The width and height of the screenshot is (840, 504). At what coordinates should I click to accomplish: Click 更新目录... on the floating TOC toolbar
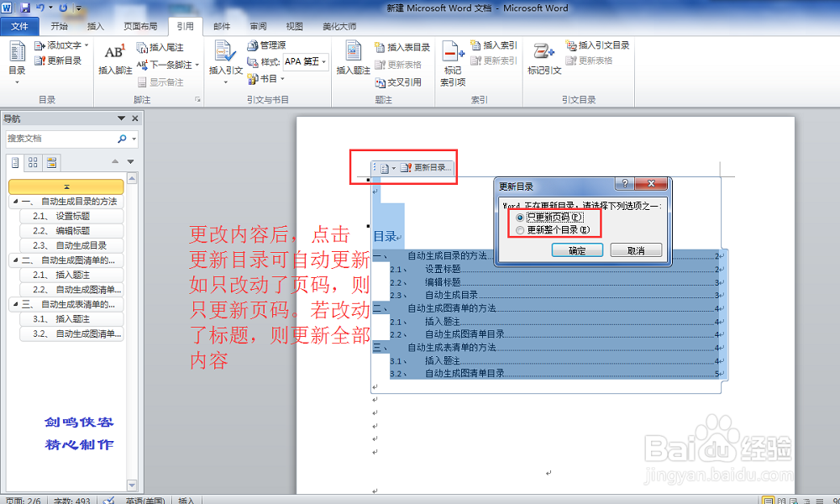pos(427,168)
